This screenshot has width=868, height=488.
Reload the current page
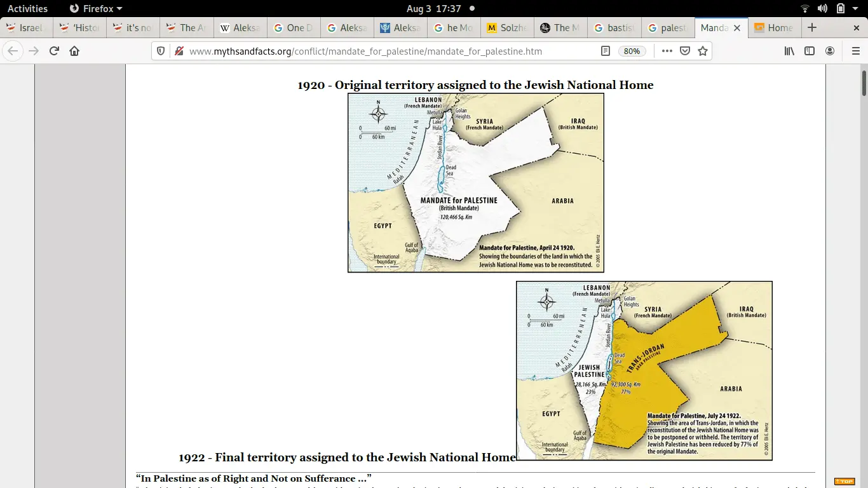tap(54, 51)
